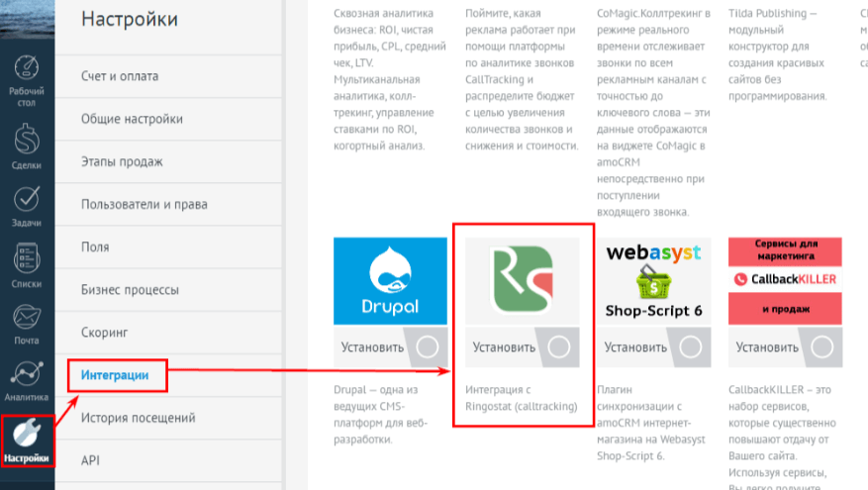Click the Drupal CMS description text

pos(381,414)
